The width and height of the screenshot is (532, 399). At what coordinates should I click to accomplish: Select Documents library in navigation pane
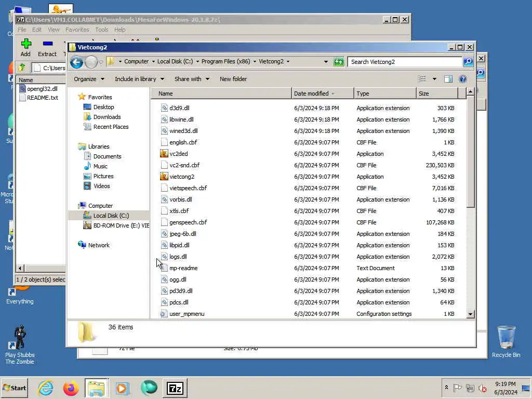tap(107, 156)
